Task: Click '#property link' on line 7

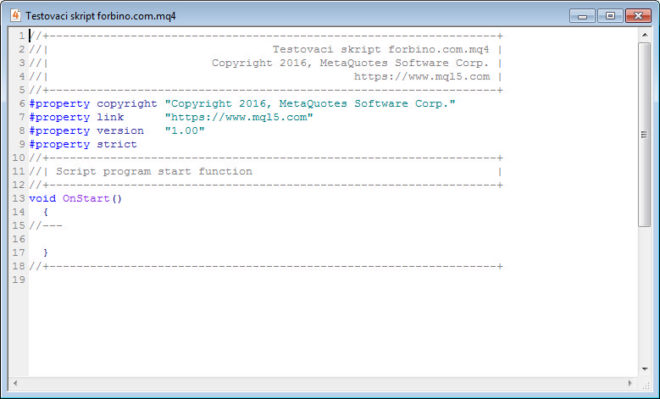Action: (77, 117)
